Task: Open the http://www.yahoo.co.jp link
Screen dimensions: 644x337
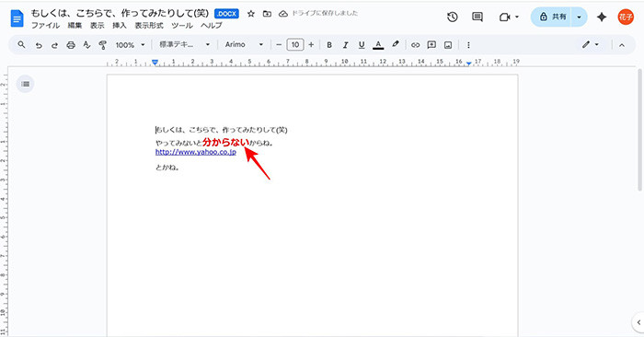Action: coord(195,152)
